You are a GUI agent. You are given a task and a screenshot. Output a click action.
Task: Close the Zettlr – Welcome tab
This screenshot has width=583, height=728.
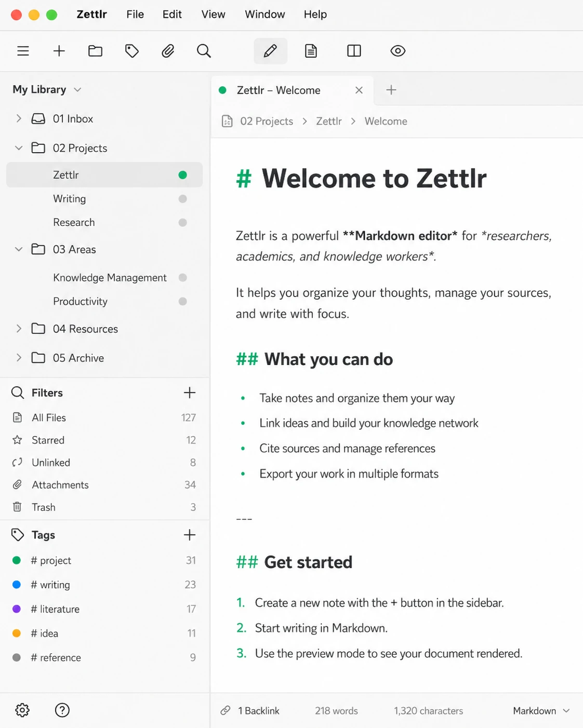tap(359, 90)
